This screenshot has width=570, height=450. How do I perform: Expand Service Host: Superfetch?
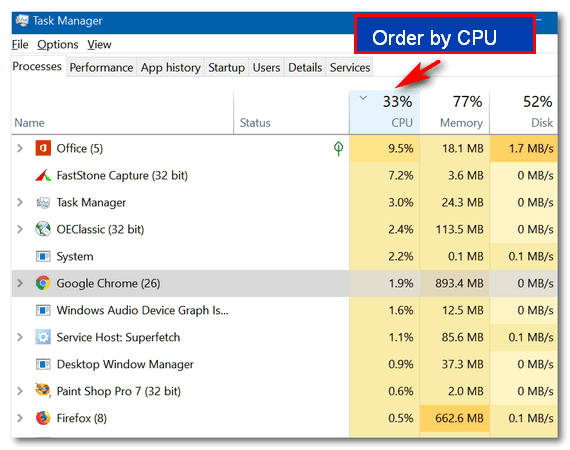coord(20,337)
